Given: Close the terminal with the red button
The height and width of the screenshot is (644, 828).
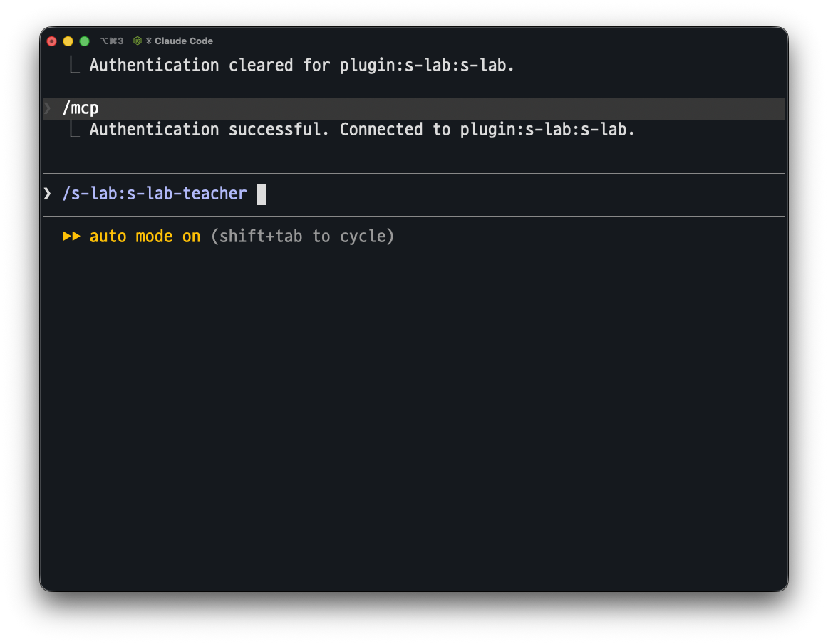Looking at the screenshot, I should [52, 41].
